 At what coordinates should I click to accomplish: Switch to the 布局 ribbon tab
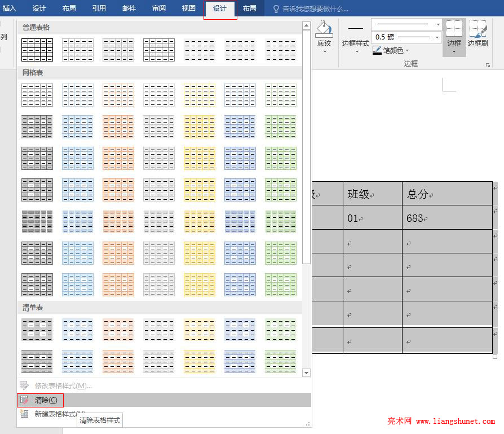tap(250, 8)
